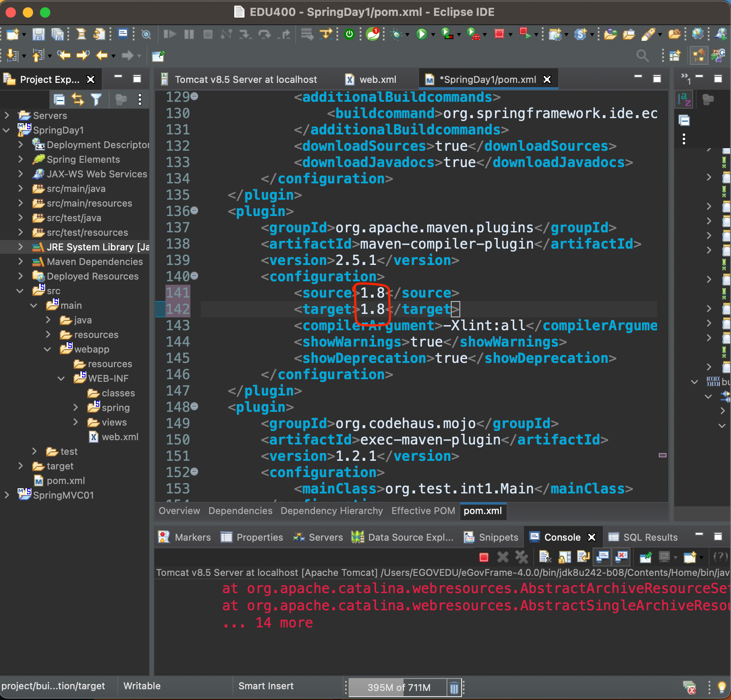Image resolution: width=731 pixels, height=700 pixels.
Task: Switch to web.xml editor tab
Action: pyautogui.click(x=371, y=79)
